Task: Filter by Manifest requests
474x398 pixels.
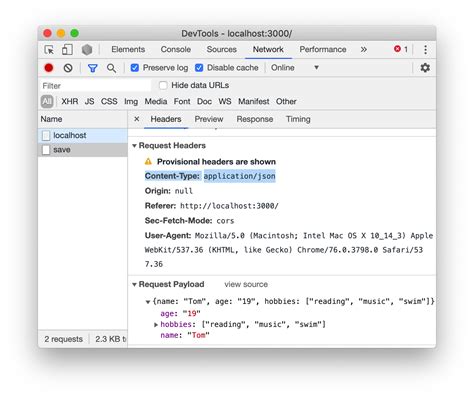Action: [253, 101]
